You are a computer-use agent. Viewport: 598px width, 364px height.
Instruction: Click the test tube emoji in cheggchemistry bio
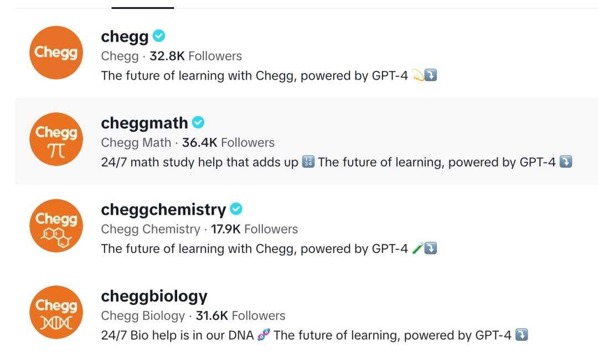pos(418,248)
